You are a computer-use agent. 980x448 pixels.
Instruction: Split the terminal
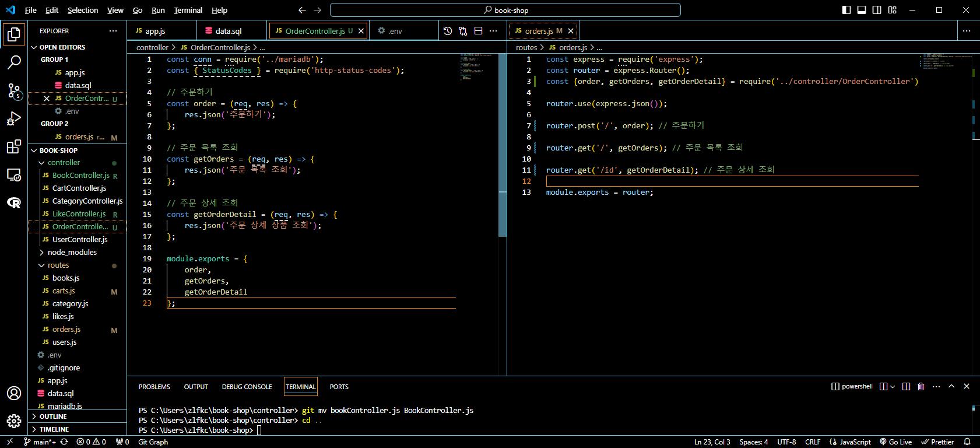tap(906, 386)
